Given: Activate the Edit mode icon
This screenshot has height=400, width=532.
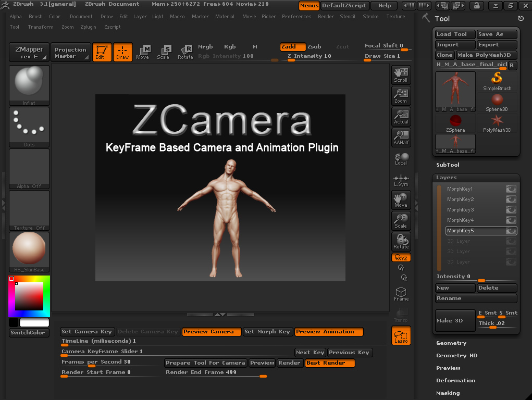Looking at the screenshot, I should (102, 52).
